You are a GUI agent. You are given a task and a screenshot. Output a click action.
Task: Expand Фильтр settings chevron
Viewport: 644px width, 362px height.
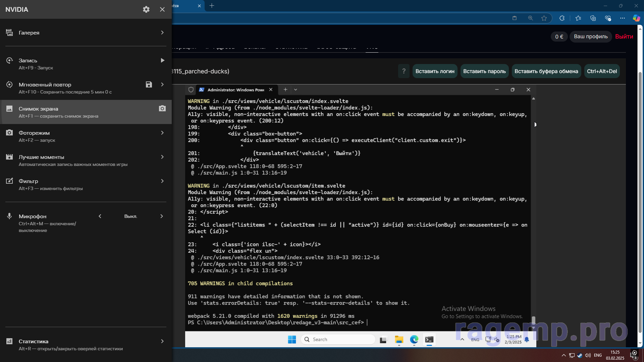pos(162,181)
